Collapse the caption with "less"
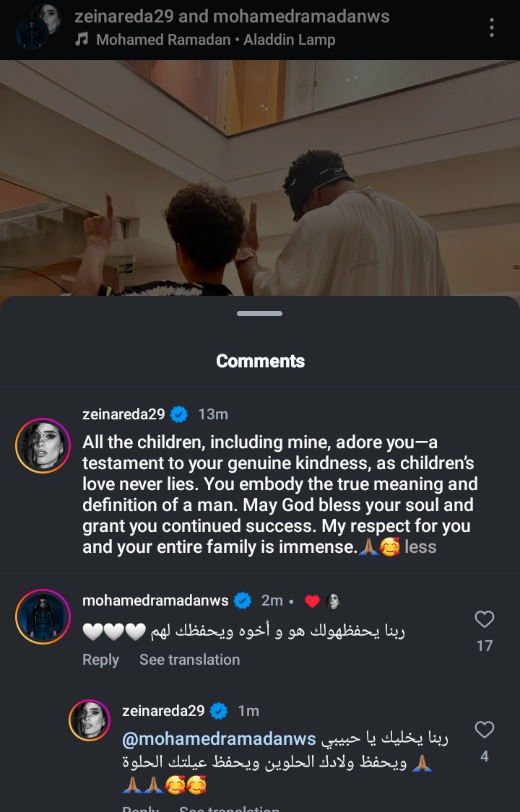 (x=420, y=547)
